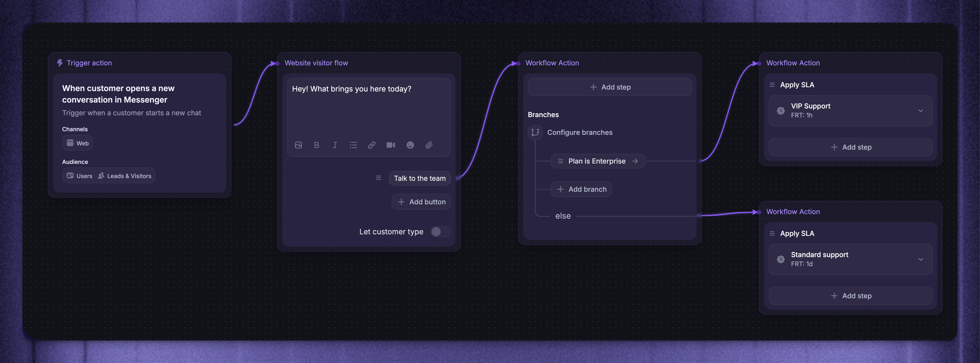Screen dimensions: 980x363
Task: Click the lightning bolt Trigger action icon
Action: point(60,63)
